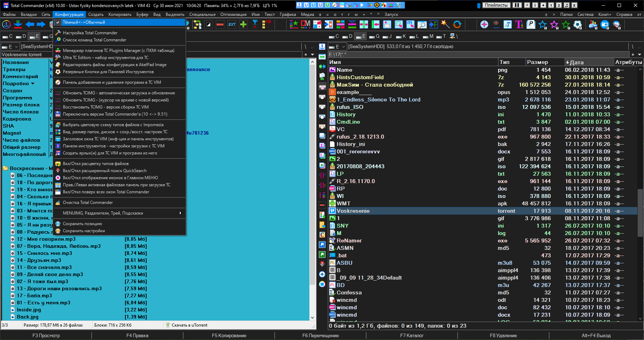Click the Скачать в uTorrent link
The height and width of the screenshot is (340, 644).
click(189, 325)
